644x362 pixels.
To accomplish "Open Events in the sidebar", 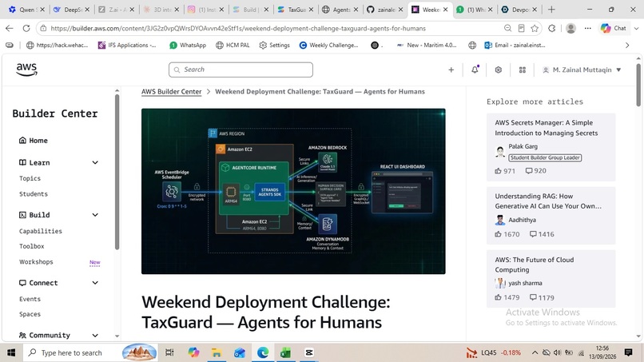I will (x=30, y=299).
